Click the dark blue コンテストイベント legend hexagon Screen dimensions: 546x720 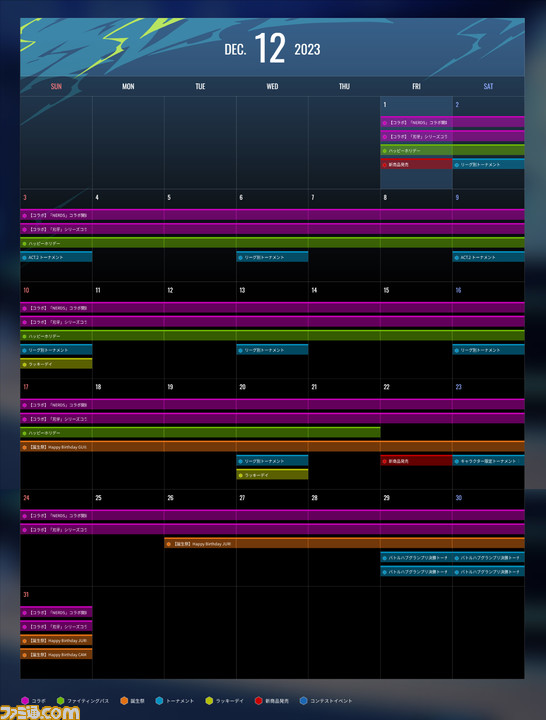304,701
